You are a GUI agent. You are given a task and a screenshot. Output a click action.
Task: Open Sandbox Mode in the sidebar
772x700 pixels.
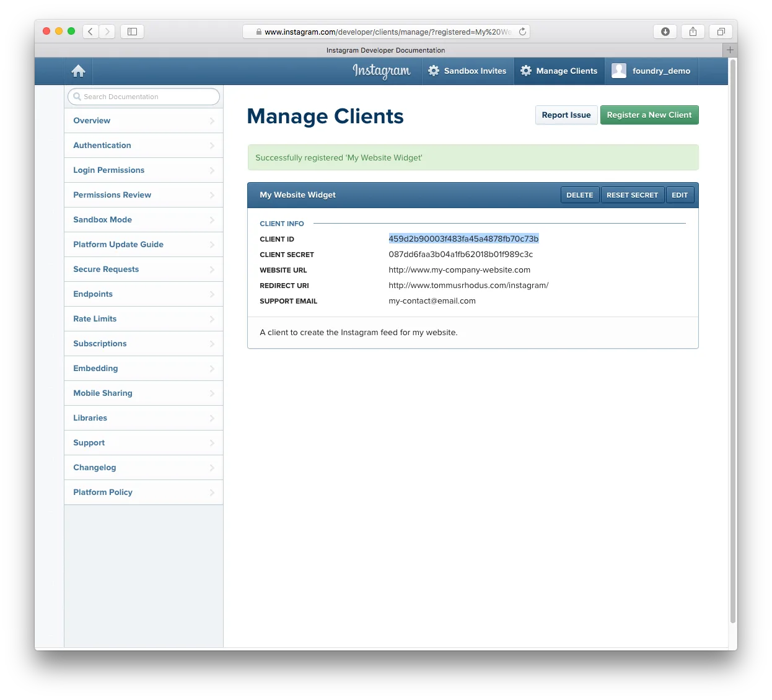(x=144, y=220)
